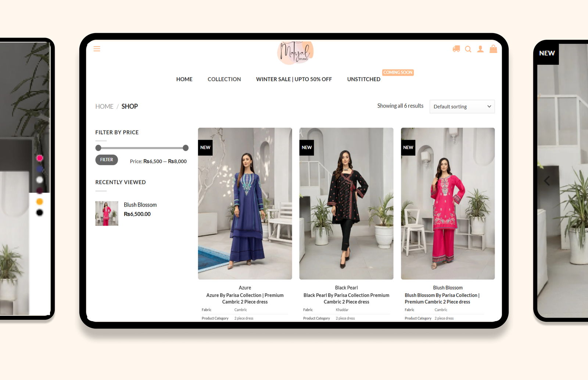Click HOME in the navigation bar
Screen dimensions: 588x380
184,79
